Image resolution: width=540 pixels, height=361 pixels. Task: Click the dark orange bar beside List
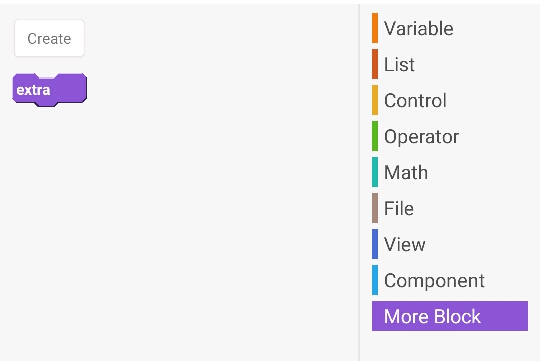375,64
